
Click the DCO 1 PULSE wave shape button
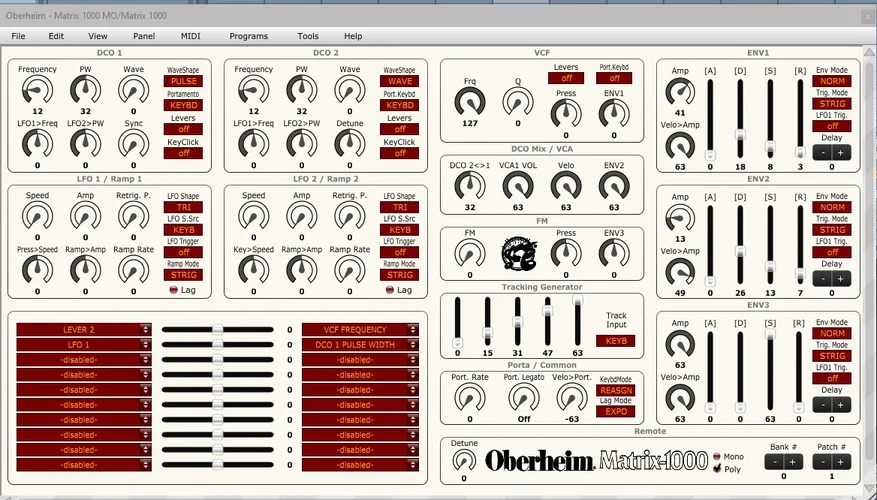click(x=183, y=81)
